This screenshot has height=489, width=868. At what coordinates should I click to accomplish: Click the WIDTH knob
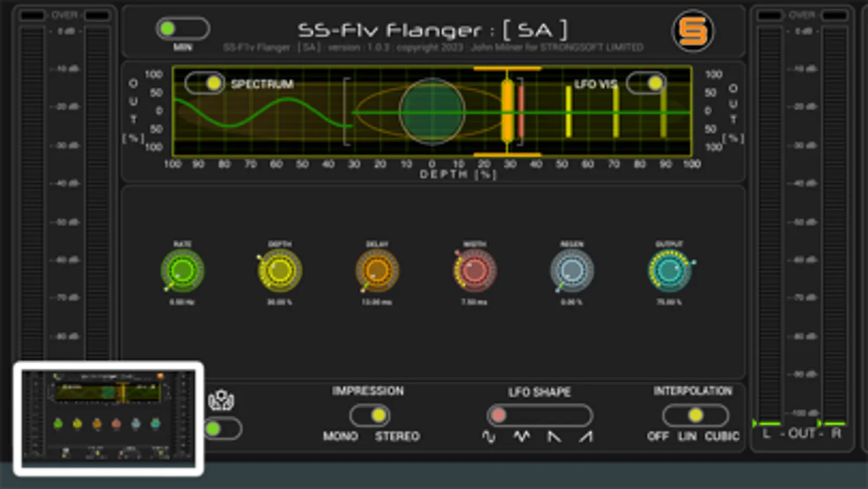[474, 271]
